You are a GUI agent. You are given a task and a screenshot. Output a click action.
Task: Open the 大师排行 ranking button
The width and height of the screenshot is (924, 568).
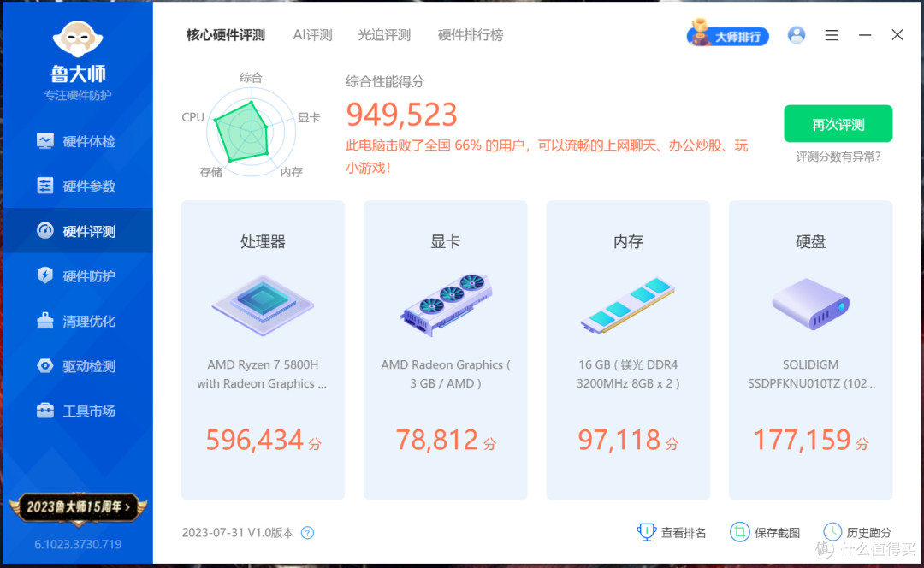click(728, 35)
